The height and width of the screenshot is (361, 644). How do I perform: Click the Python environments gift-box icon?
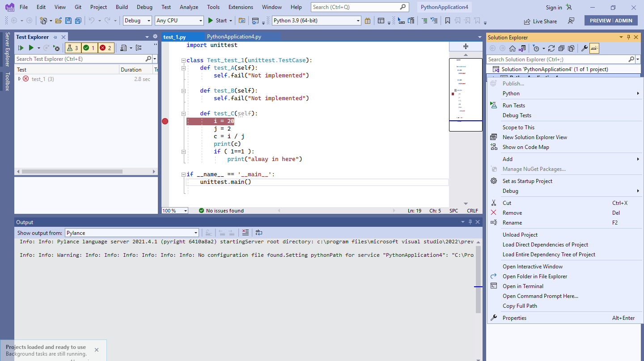coord(368,21)
